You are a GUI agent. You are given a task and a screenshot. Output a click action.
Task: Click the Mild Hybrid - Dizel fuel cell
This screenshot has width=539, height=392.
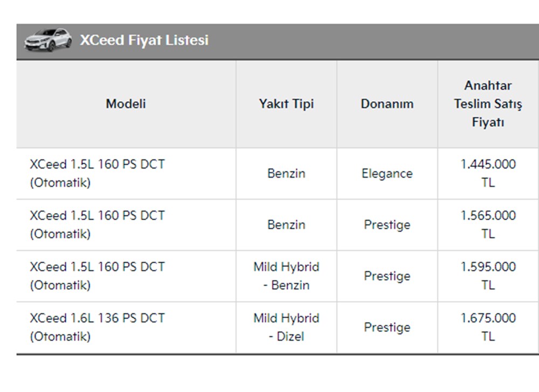tap(286, 327)
